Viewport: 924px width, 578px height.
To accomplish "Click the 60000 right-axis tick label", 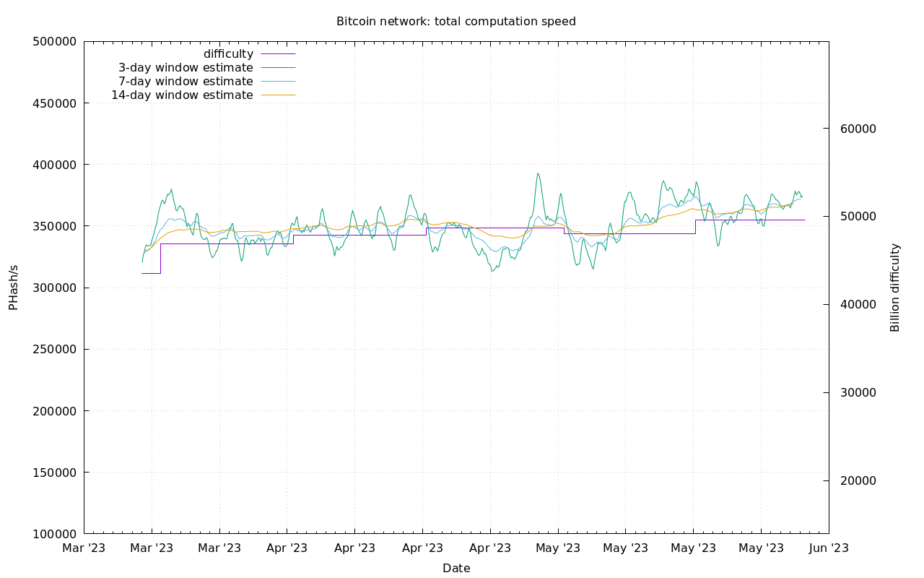I will click(858, 129).
